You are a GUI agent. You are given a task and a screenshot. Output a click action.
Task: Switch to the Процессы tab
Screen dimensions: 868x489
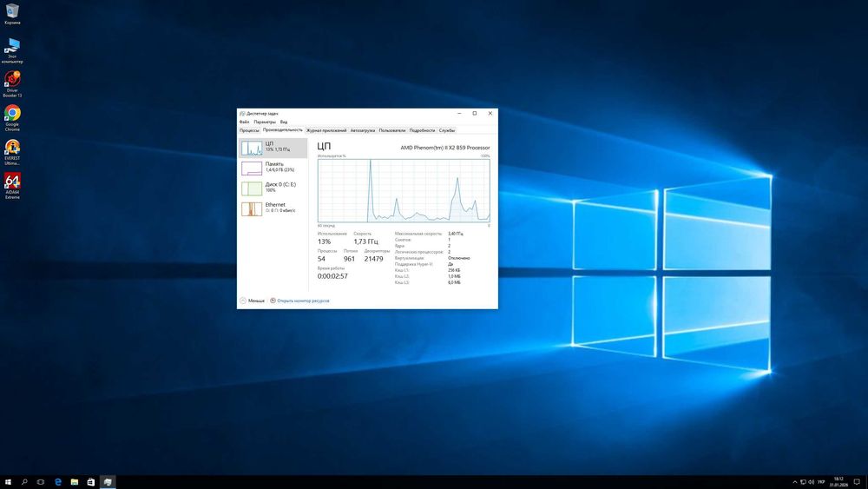pos(249,130)
